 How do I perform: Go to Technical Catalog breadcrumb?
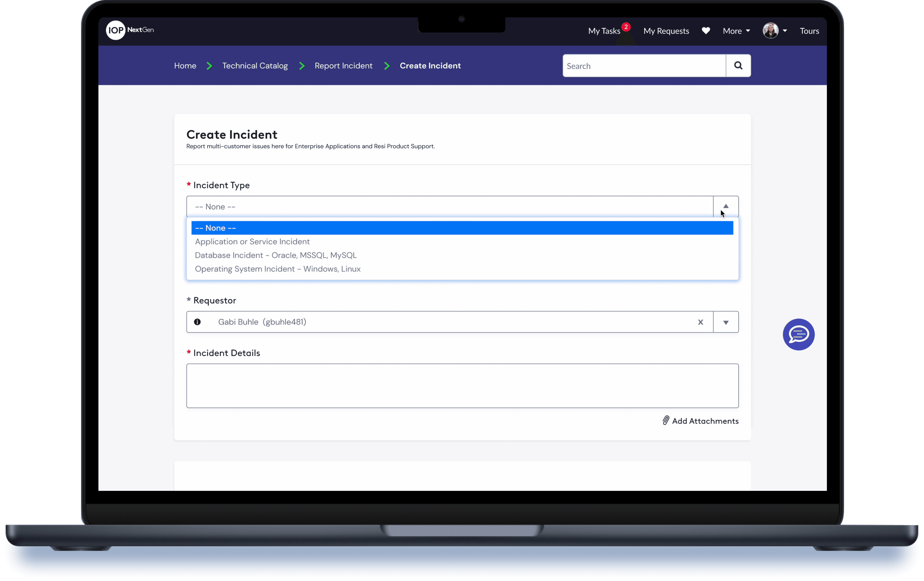255,66
